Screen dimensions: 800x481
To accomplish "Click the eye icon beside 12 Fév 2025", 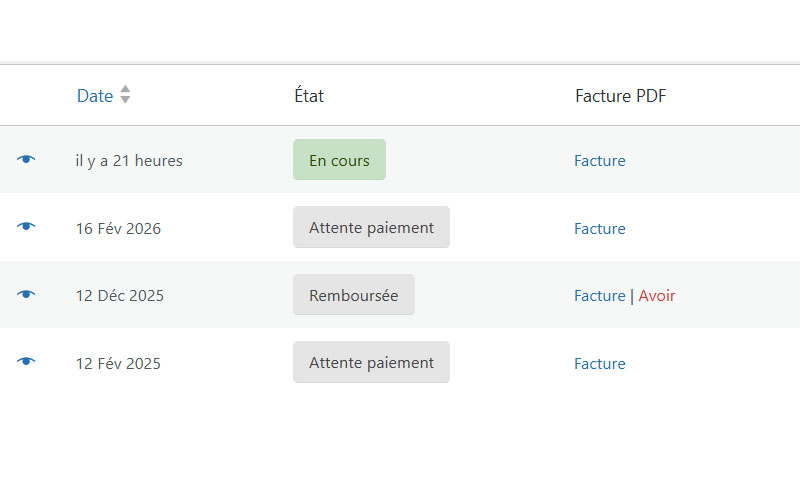I will point(26,362).
